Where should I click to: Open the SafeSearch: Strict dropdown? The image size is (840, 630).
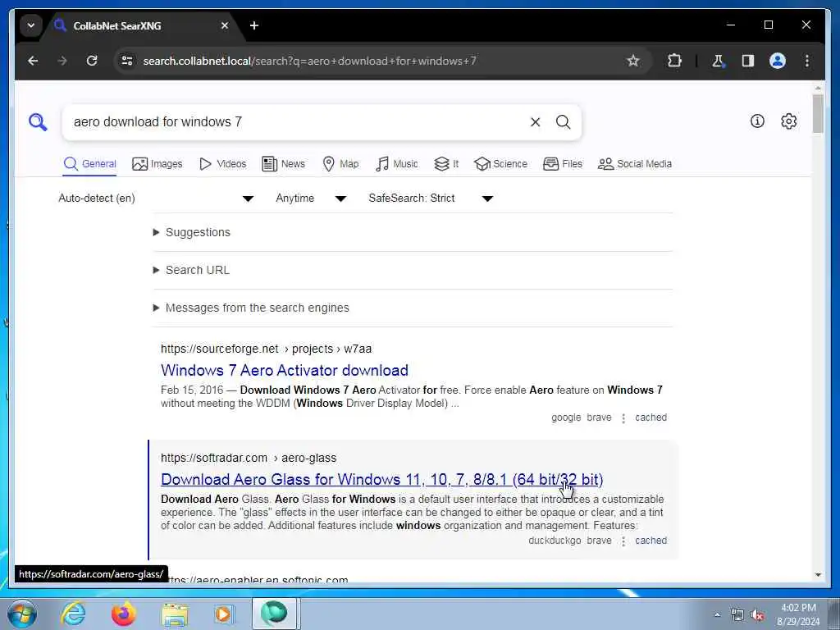430,199
